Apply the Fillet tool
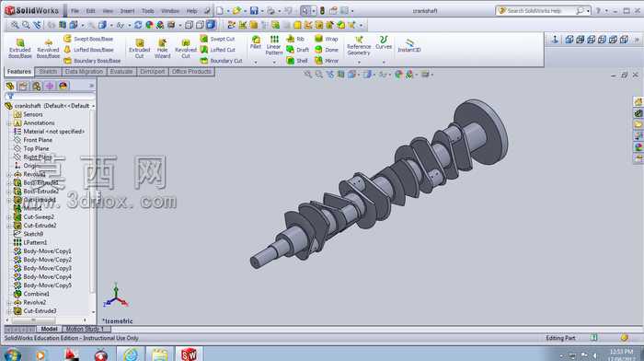 click(x=256, y=42)
